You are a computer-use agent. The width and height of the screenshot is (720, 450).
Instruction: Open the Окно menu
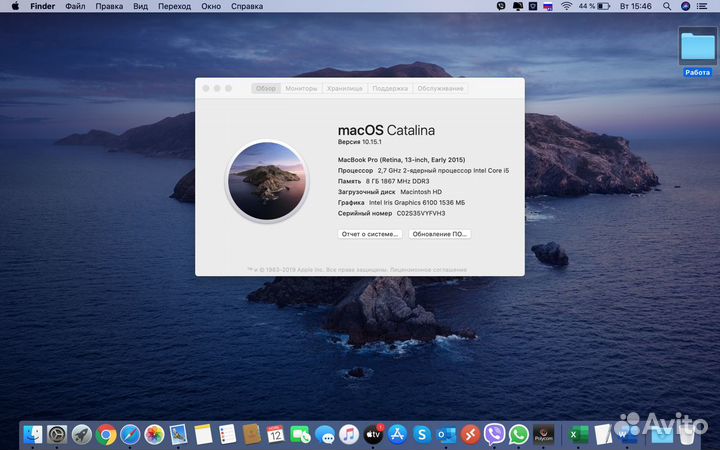tap(211, 6)
